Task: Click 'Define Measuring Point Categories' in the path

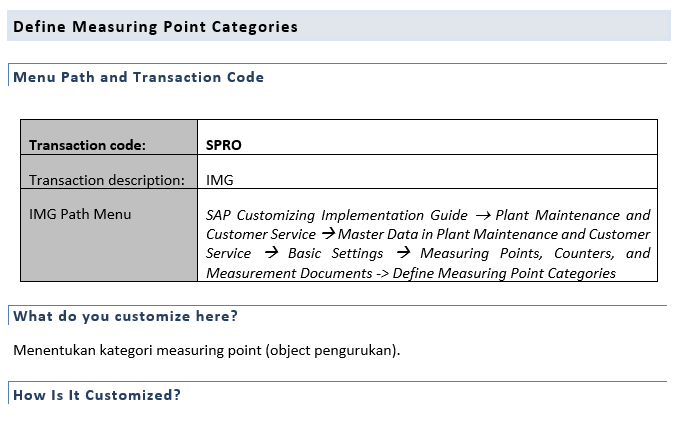Action: (504, 273)
